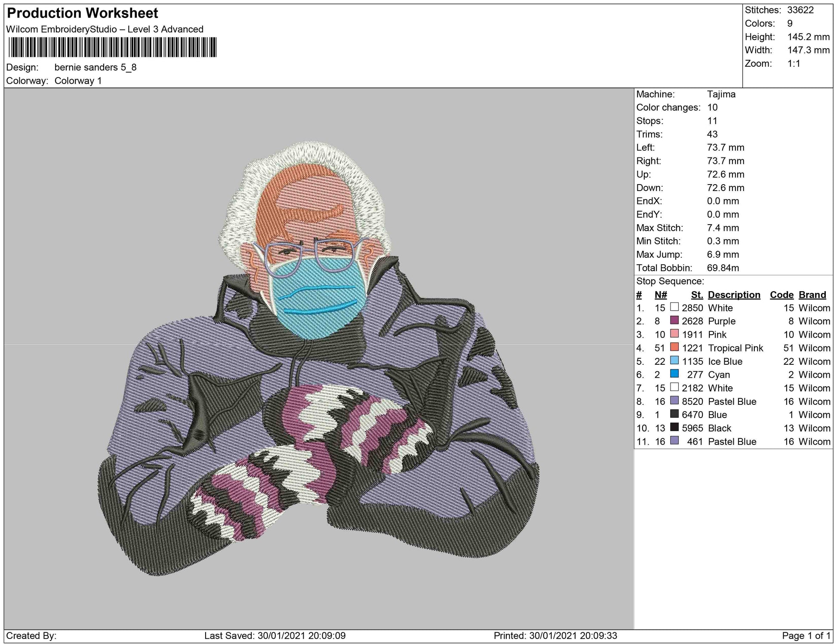Click the Pink color swatch in stop 3
The height and width of the screenshot is (644, 837).
coord(674,334)
